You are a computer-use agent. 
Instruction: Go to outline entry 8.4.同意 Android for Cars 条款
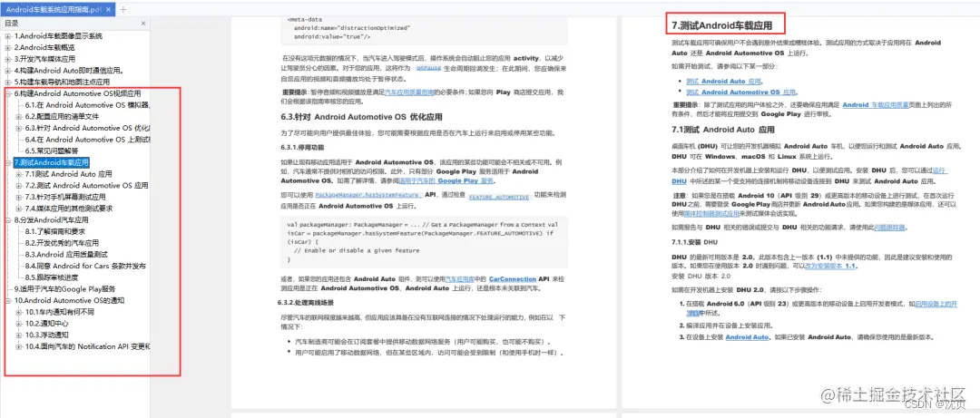pos(85,267)
